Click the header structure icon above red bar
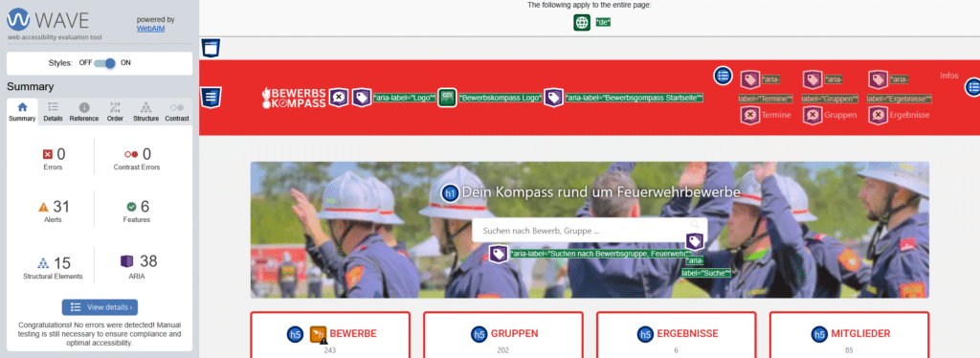 point(211,48)
